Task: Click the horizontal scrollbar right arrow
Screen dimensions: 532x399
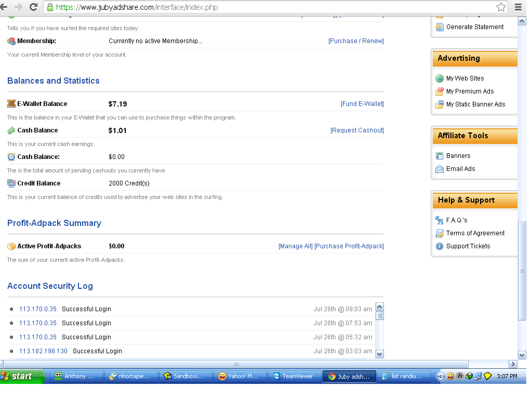Action: pyautogui.click(x=513, y=364)
